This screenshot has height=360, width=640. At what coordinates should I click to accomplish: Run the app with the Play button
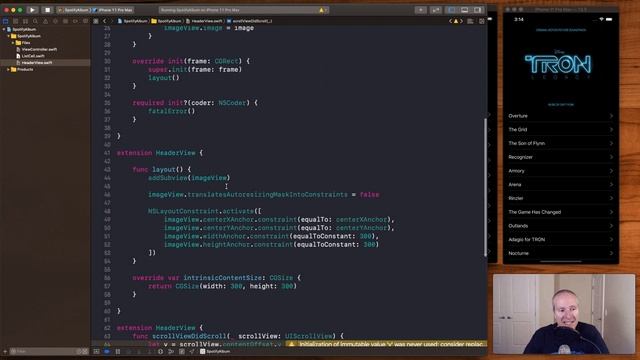point(32,10)
